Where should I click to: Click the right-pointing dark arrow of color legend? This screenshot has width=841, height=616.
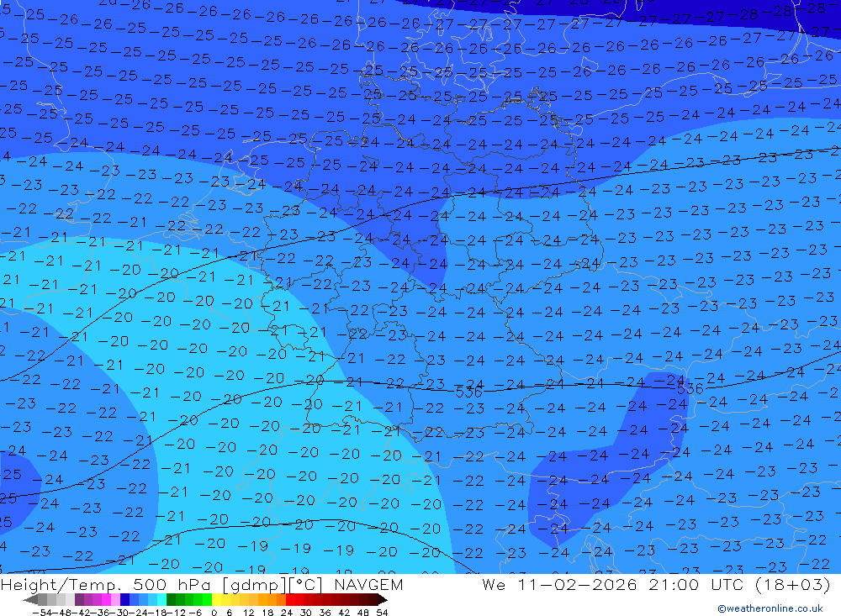[383, 600]
